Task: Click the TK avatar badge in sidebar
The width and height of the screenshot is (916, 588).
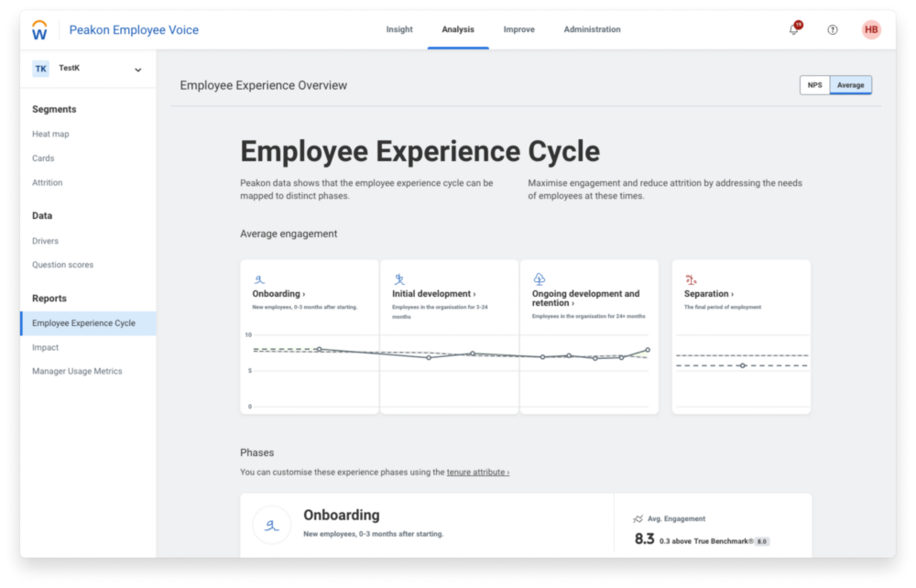Action: pos(40,69)
